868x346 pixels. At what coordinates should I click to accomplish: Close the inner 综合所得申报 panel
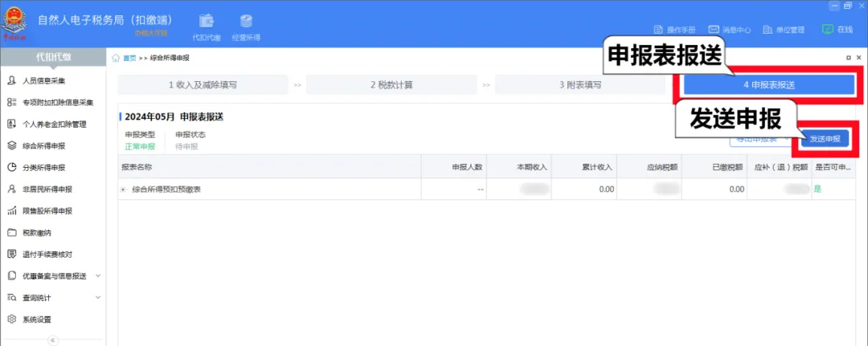pos(858,58)
